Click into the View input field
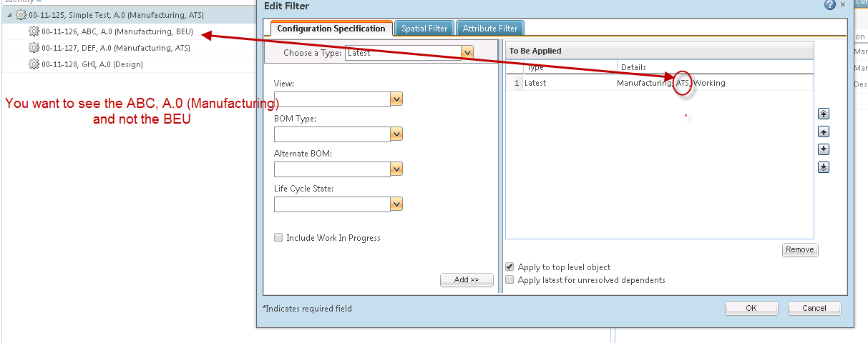Image resolution: width=868 pixels, height=343 pixels. pyautogui.click(x=332, y=99)
